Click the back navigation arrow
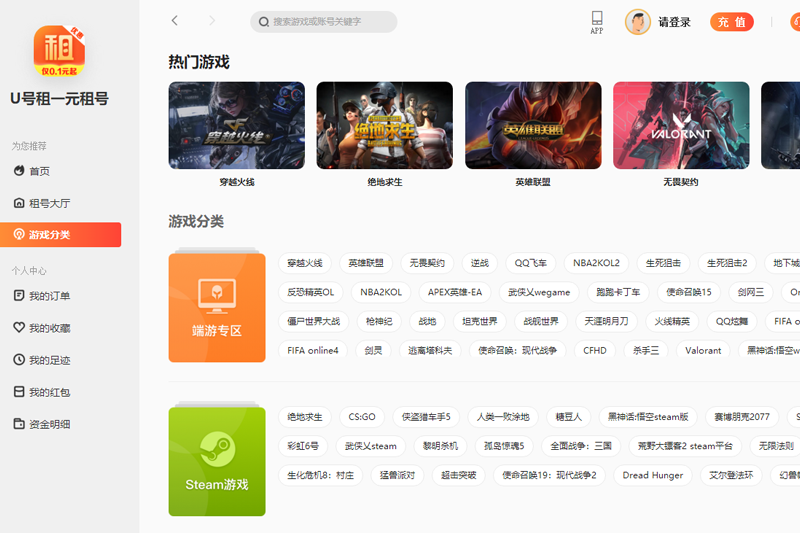The width and height of the screenshot is (800, 533). coord(175,21)
